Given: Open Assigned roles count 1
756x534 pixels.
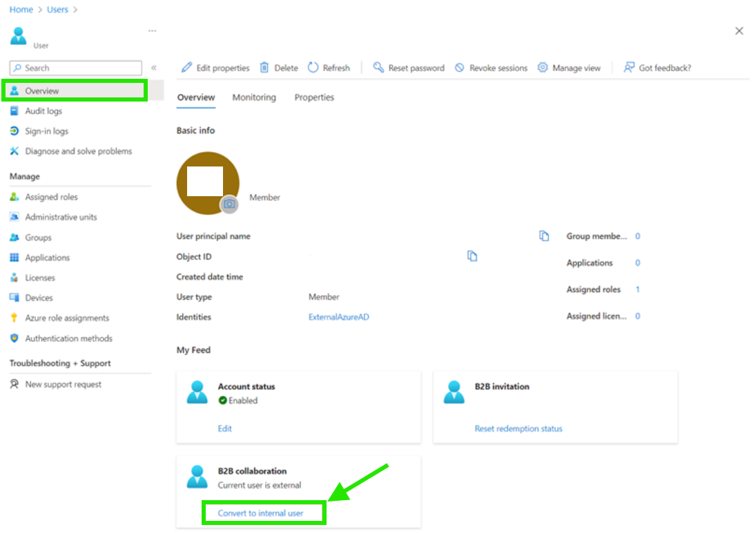Looking at the screenshot, I should pyautogui.click(x=637, y=289).
